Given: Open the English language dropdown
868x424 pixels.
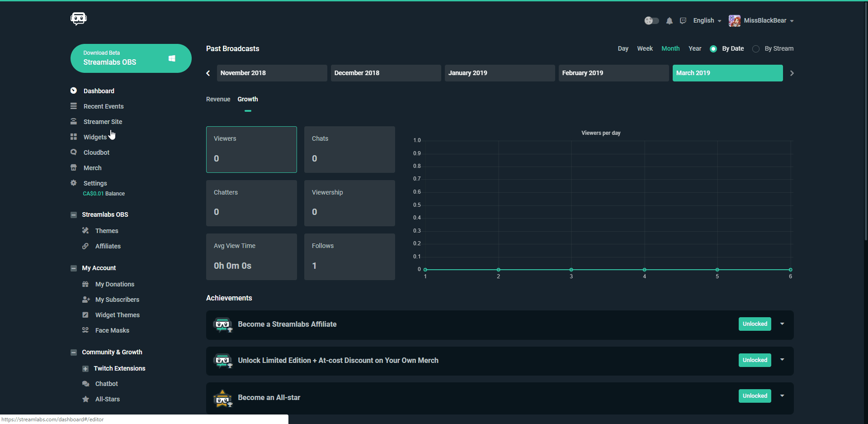Looking at the screenshot, I should 707,20.
